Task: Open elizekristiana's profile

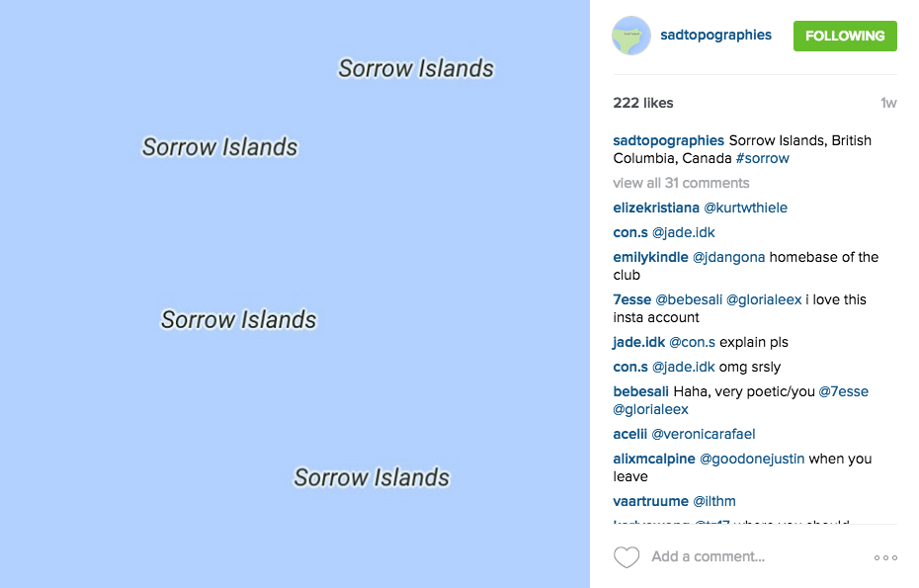Action: coord(656,208)
